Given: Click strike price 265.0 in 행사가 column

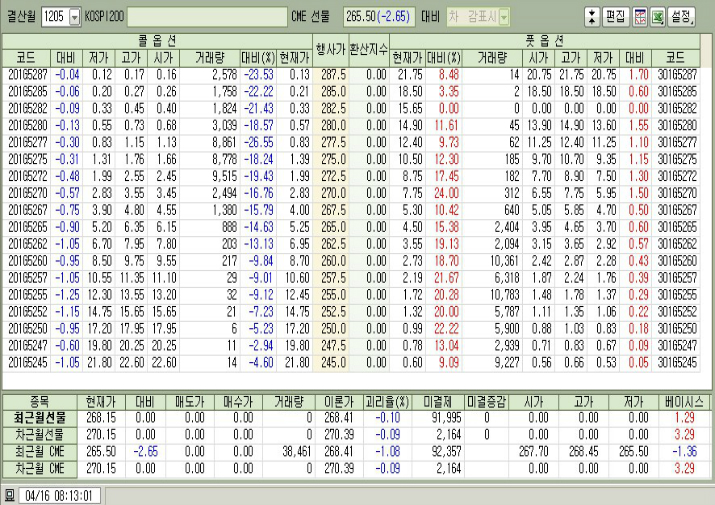Looking at the screenshot, I should point(331,227).
